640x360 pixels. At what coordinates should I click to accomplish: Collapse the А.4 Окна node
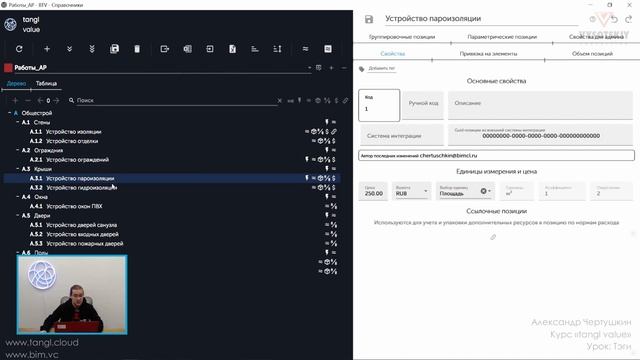point(18,197)
